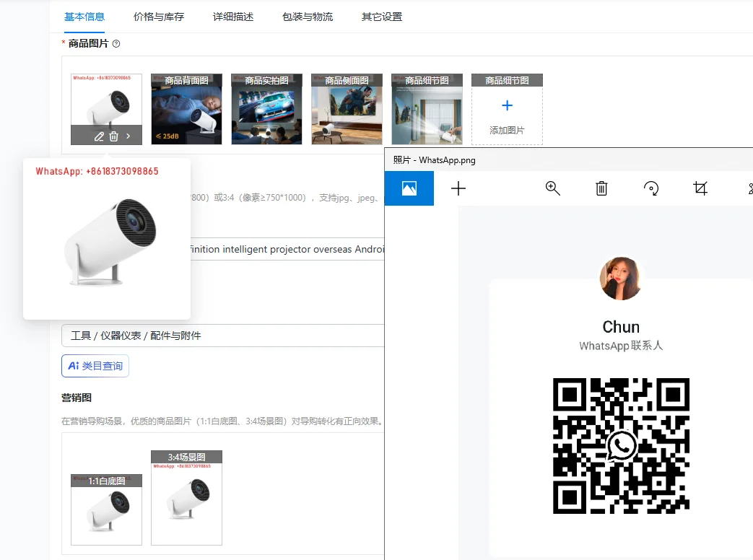
Task: Delete the first product image via trash icon
Action: pyautogui.click(x=114, y=136)
